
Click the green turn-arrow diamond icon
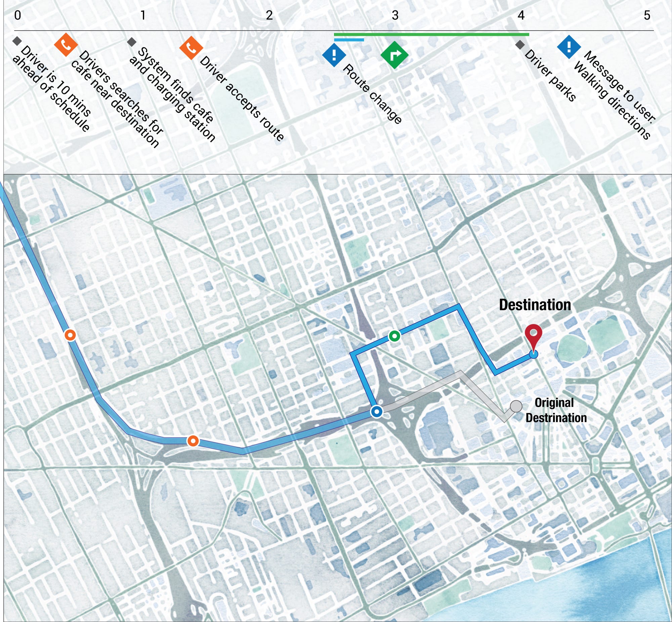pos(394,55)
